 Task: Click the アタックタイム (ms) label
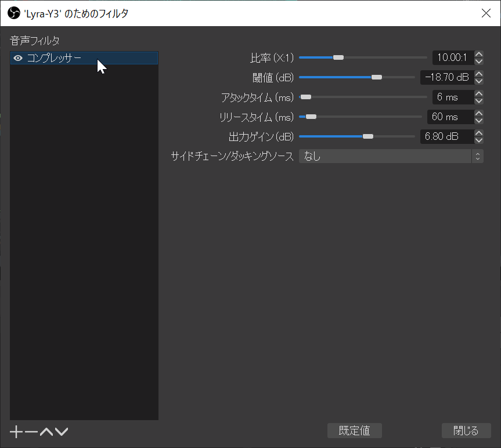(258, 97)
